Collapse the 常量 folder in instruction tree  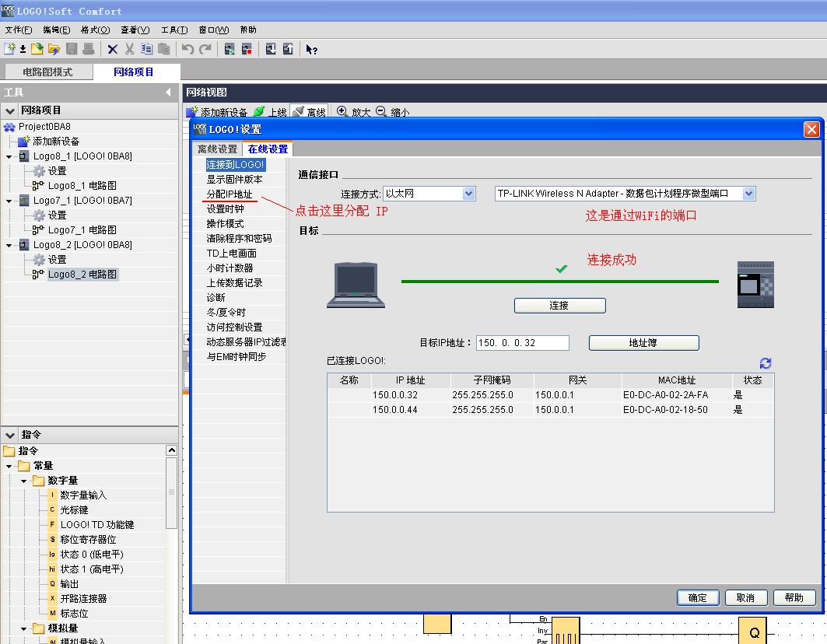[x=9, y=466]
